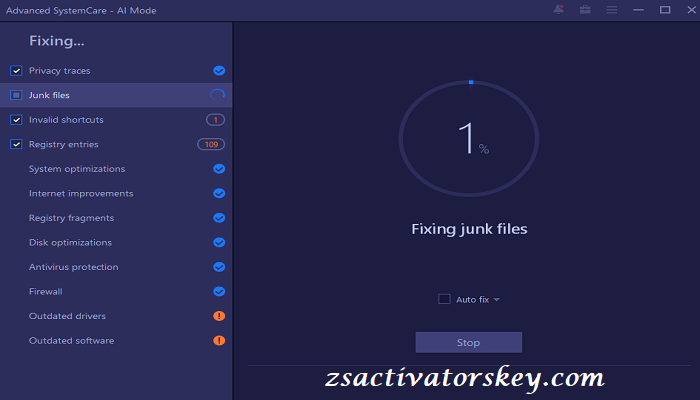Close the Advanced SystemCare window
700x400 pixels.
point(692,9)
